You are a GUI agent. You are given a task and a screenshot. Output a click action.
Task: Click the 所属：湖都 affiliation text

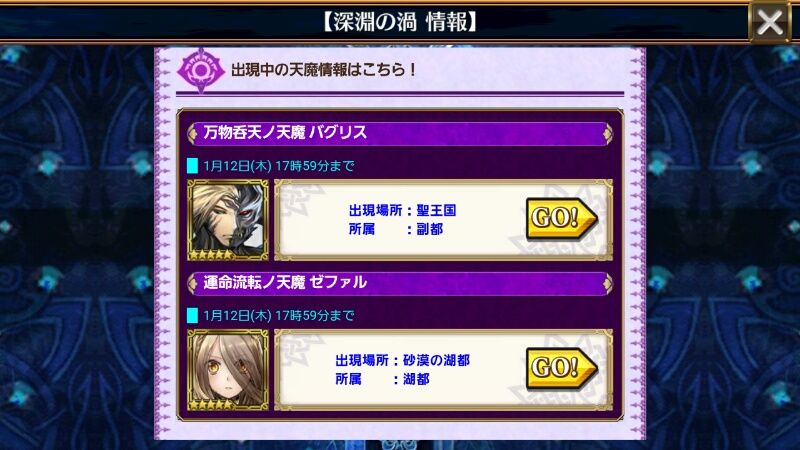pyautogui.click(x=382, y=379)
